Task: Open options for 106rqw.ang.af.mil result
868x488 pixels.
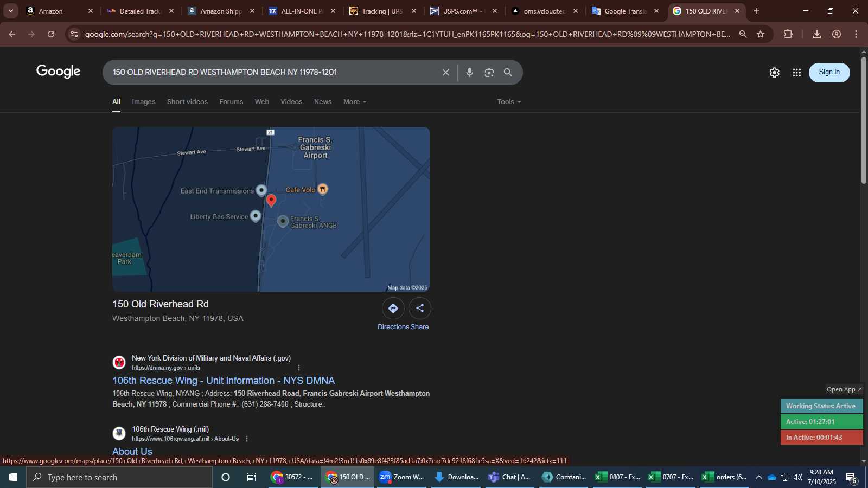Action: pyautogui.click(x=247, y=439)
